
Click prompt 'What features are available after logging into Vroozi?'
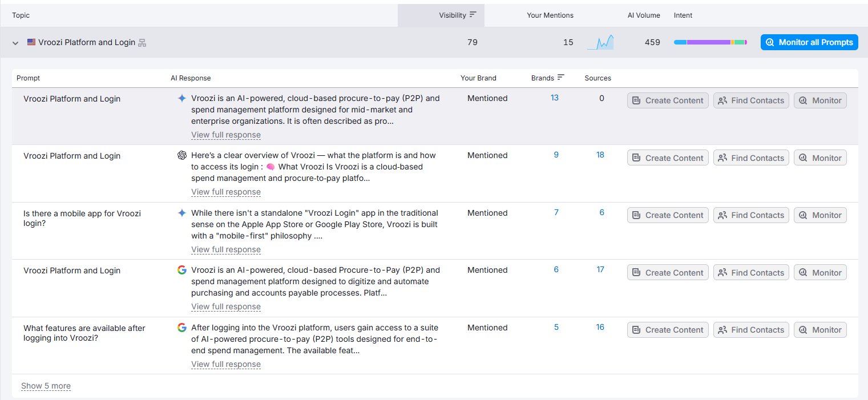click(84, 333)
